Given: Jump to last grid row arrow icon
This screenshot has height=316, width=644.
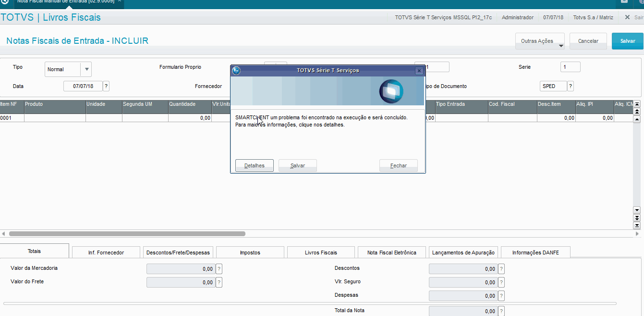Looking at the screenshot, I should coord(637,225).
